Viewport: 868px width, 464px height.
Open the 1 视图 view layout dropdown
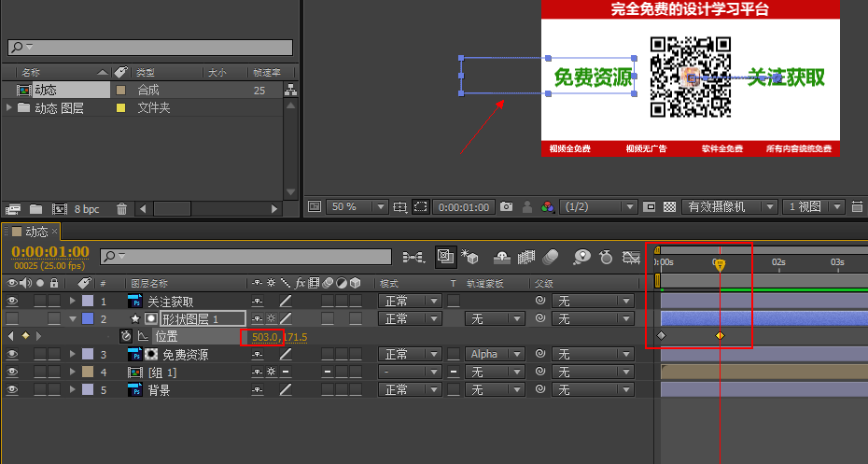coord(813,207)
